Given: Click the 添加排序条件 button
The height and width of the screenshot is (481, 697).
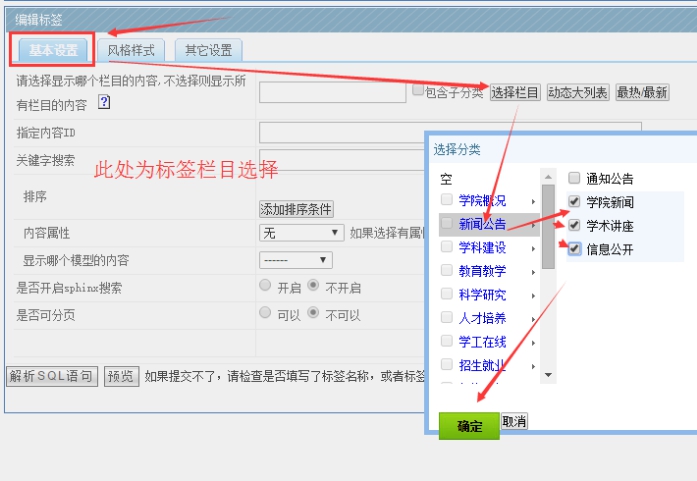Looking at the screenshot, I should point(296,209).
